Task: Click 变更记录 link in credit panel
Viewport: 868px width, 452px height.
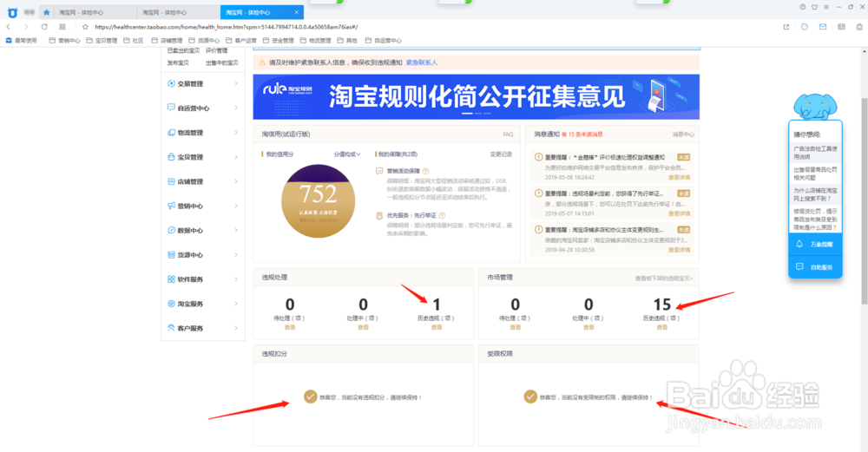Action: (501, 154)
